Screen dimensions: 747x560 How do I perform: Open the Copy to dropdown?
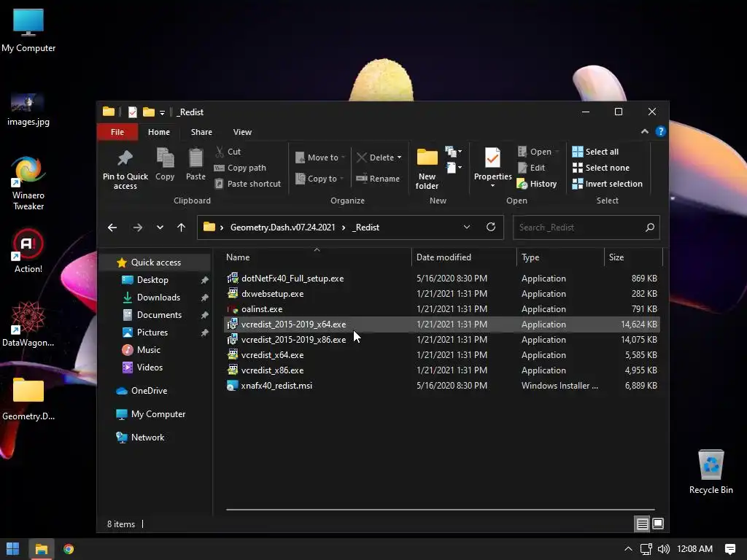(320, 179)
